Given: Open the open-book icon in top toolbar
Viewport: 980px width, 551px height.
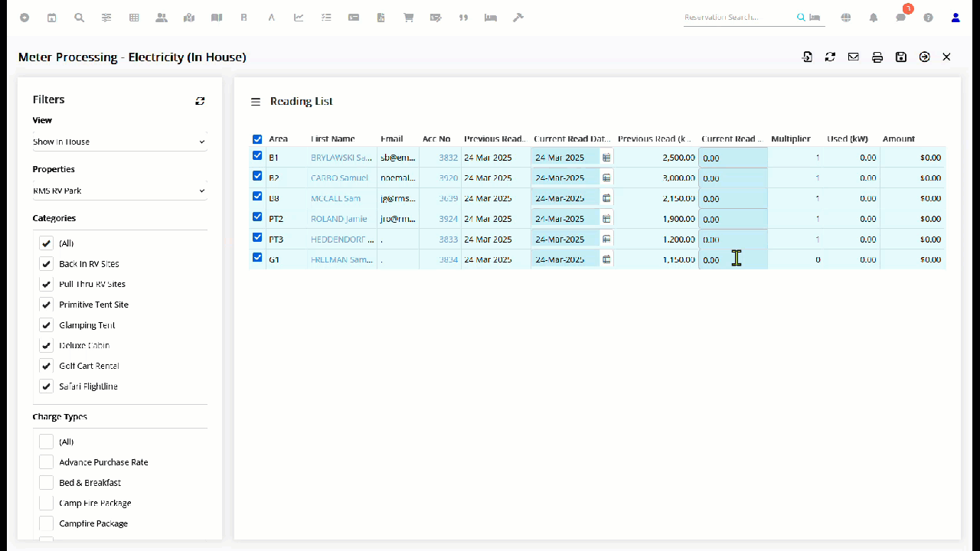Looking at the screenshot, I should click(x=217, y=18).
